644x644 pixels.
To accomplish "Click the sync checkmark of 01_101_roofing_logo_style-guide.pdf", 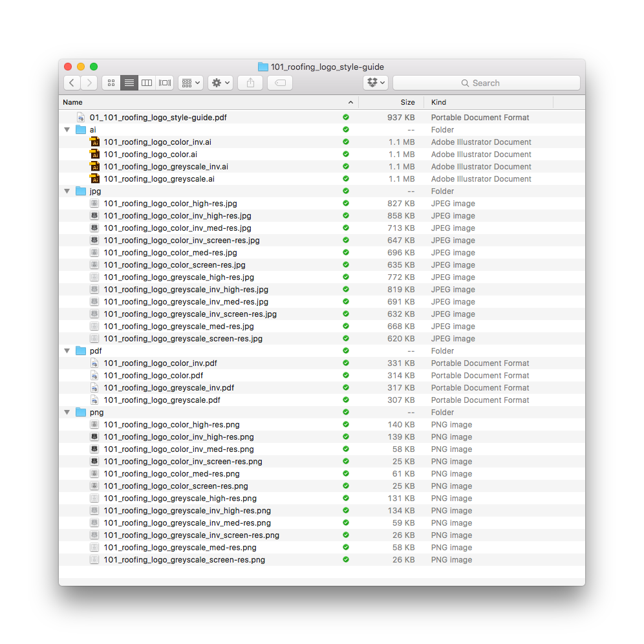I will click(346, 118).
